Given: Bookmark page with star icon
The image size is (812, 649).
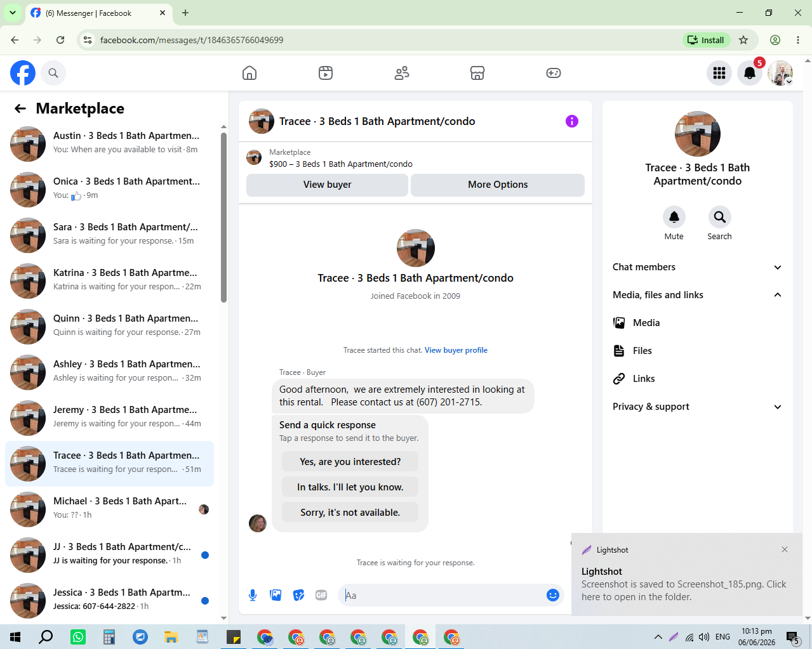Looking at the screenshot, I should pyautogui.click(x=743, y=40).
